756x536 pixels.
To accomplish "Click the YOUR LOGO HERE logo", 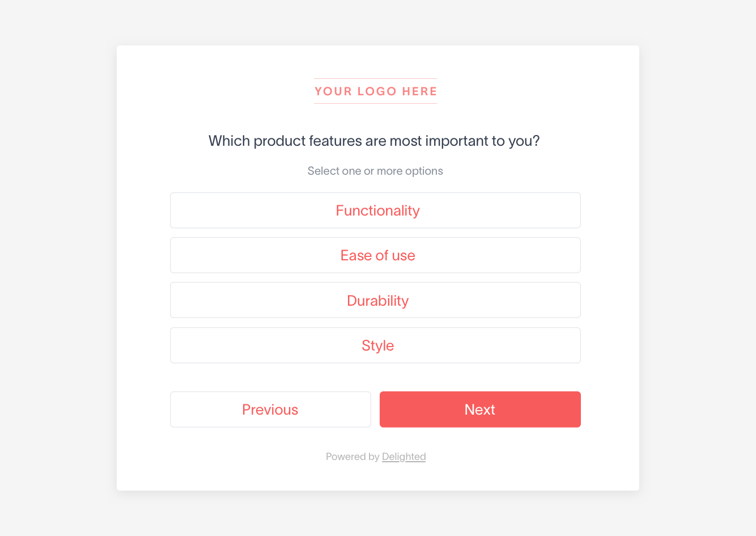I will 376,91.
